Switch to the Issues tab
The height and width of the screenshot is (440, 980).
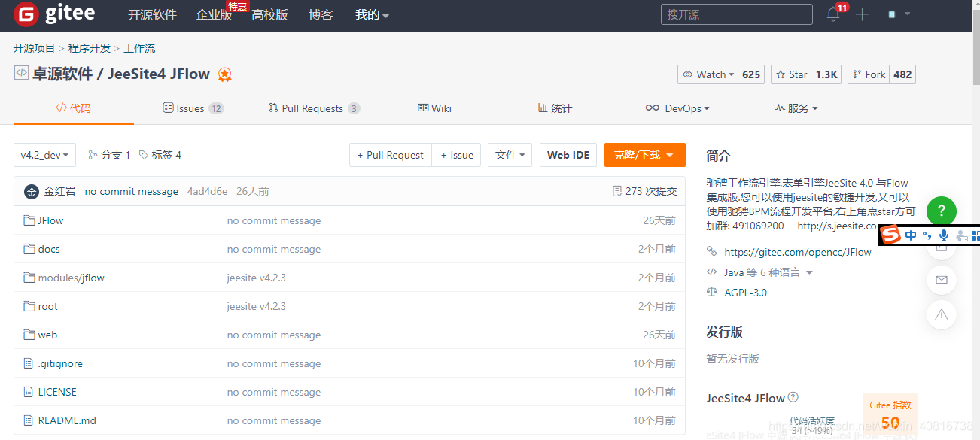click(193, 108)
